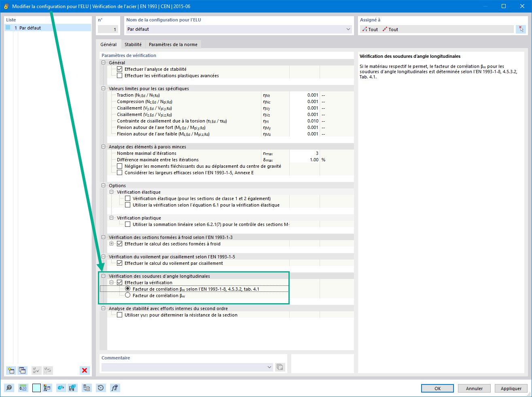Collapse the 'Vérification élastique' subgroup
Screen dimensions: 532x397
[111, 192]
